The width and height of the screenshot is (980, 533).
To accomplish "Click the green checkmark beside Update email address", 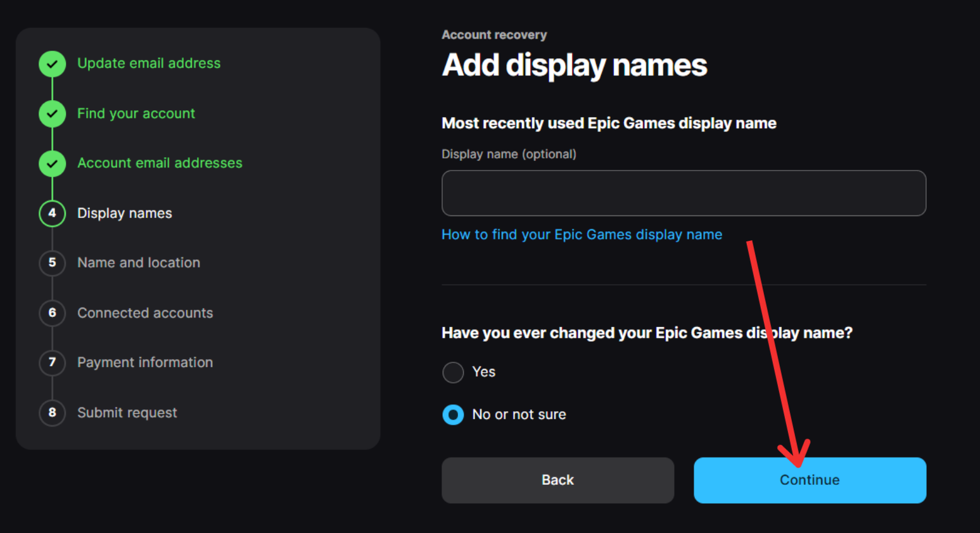I will (x=52, y=64).
